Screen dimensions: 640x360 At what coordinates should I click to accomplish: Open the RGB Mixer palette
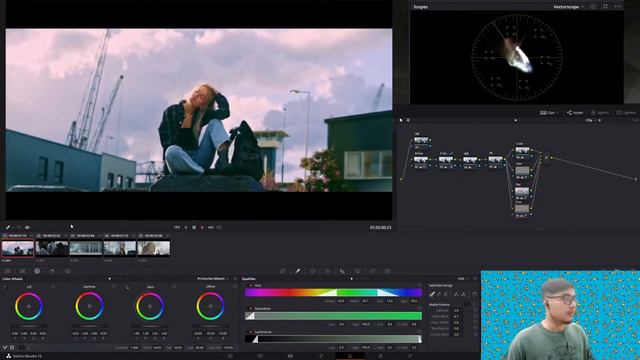coord(52,271)
